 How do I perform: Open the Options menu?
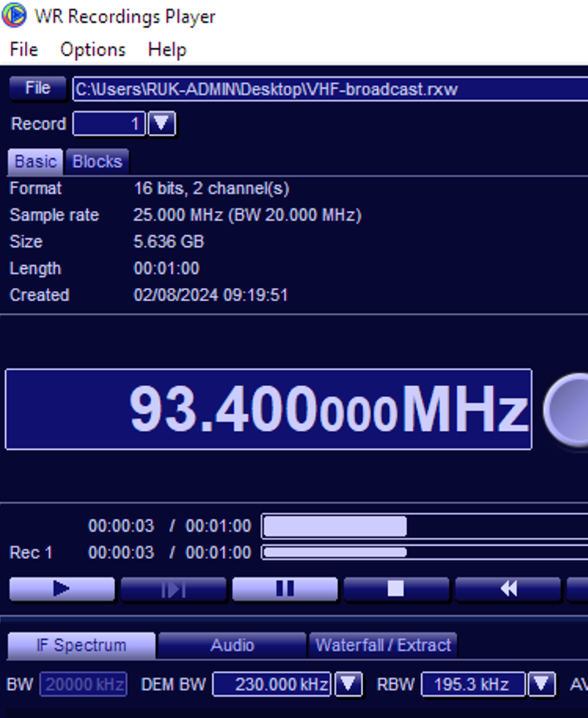coord(93,50)
